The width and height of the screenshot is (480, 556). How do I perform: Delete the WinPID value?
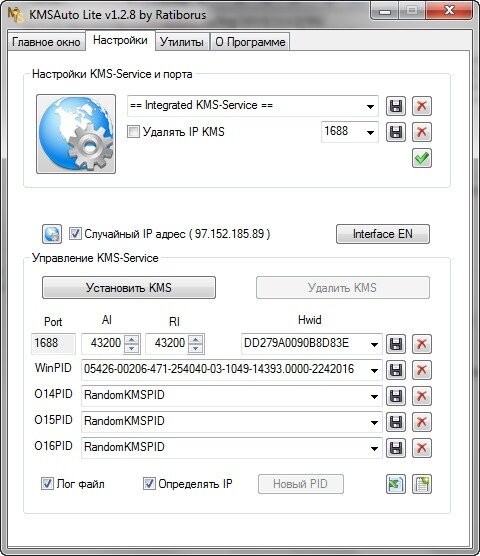click(422, 370)
